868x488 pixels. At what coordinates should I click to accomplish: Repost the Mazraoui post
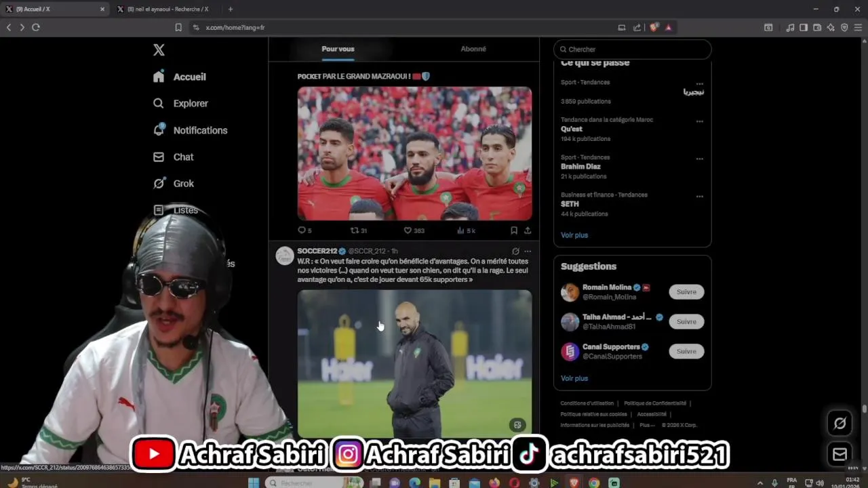358,230
